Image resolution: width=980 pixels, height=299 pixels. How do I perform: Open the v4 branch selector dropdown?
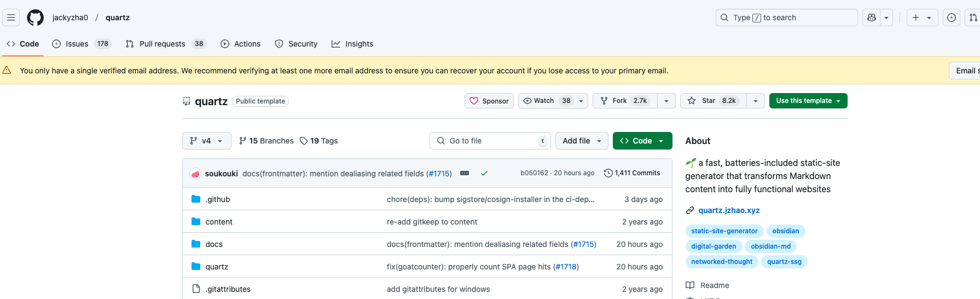[x=206, y=141]
